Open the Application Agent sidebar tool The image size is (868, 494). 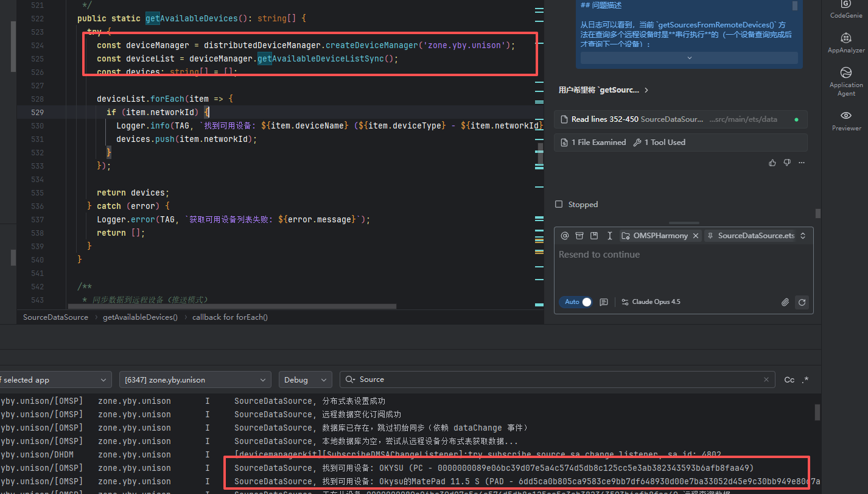pos(846,80)
